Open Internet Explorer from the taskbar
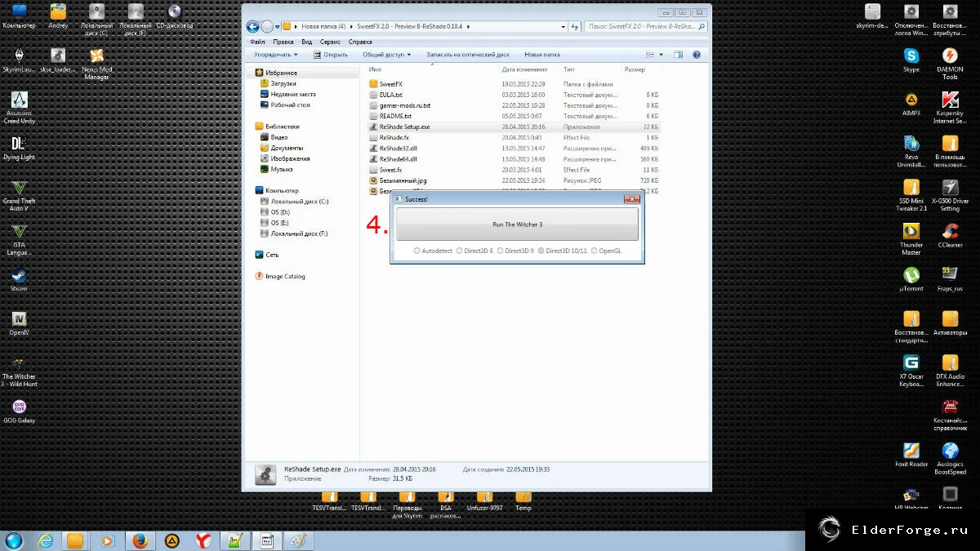Viewport: 980px width, 551px height. (x=46, y=540)
